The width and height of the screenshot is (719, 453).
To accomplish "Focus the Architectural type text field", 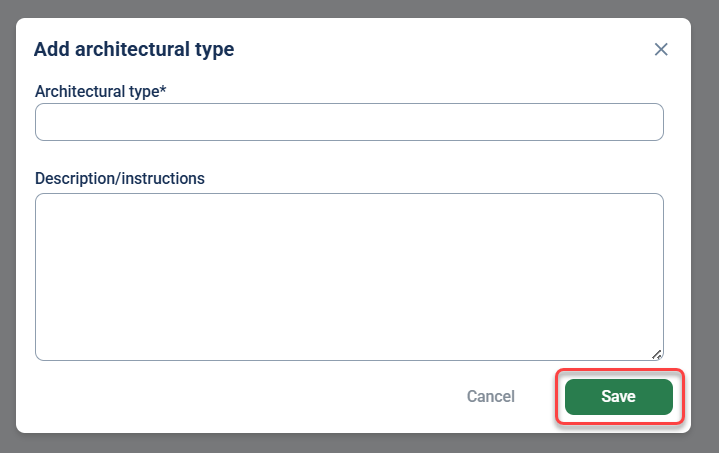I will [x=349, y=122].
